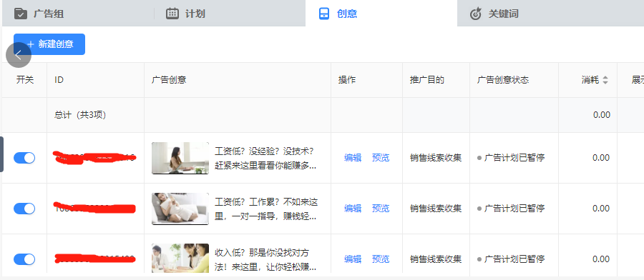
Task: Click the 广告组 folder icon
Action: click(x=21, y=14)
